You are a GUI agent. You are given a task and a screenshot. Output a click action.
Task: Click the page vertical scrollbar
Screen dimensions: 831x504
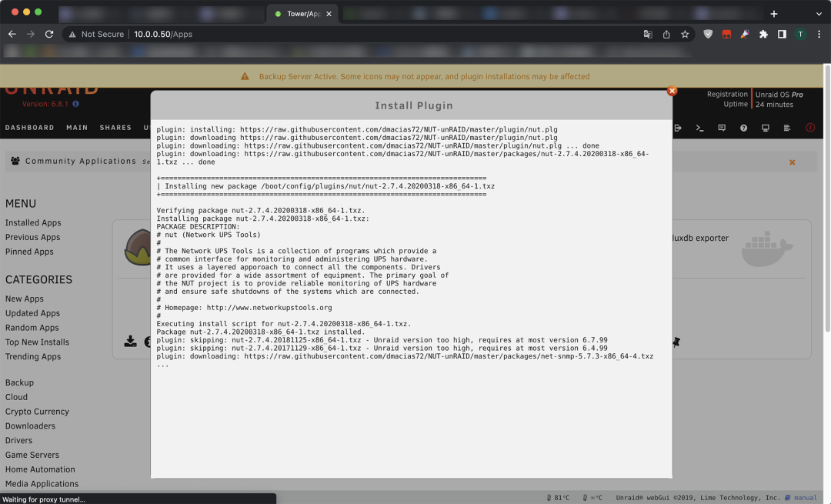826,199
